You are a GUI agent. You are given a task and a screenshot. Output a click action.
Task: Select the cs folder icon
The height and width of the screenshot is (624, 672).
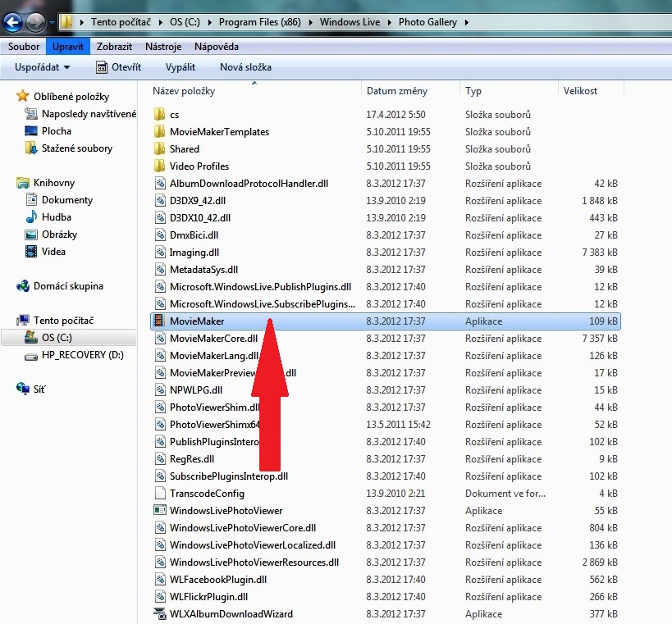[159, 114]
